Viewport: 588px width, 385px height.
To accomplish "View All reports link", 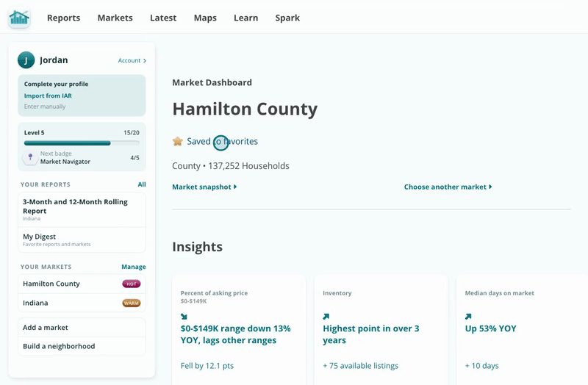I will 142,184.
